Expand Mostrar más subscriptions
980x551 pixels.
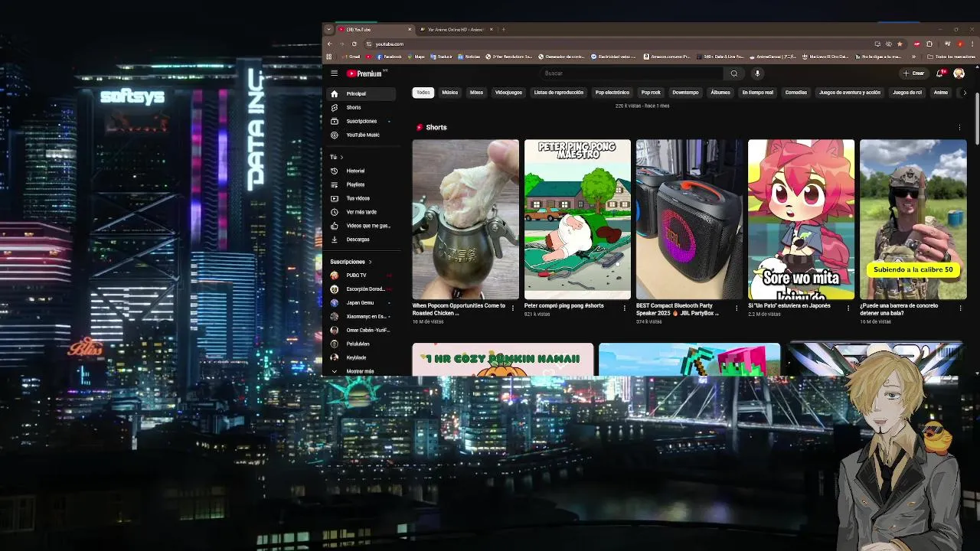pyautogui.click(x=362, y=371)
